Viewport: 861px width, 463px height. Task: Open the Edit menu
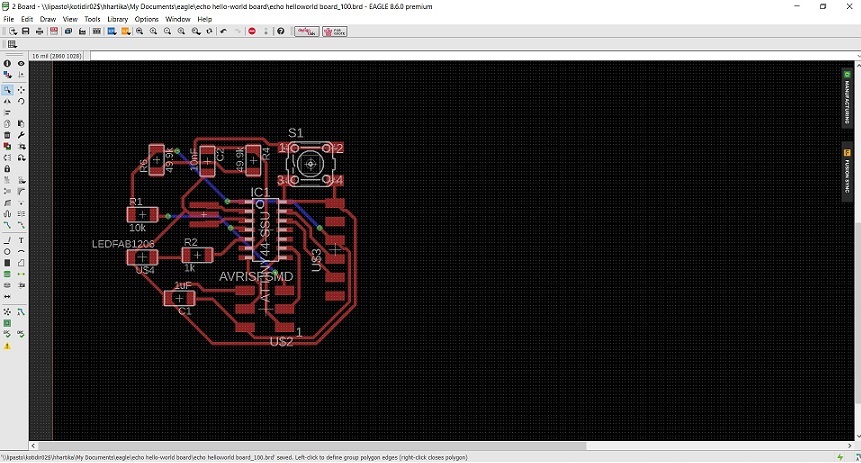pyautogui.click(x=26, y=19)
